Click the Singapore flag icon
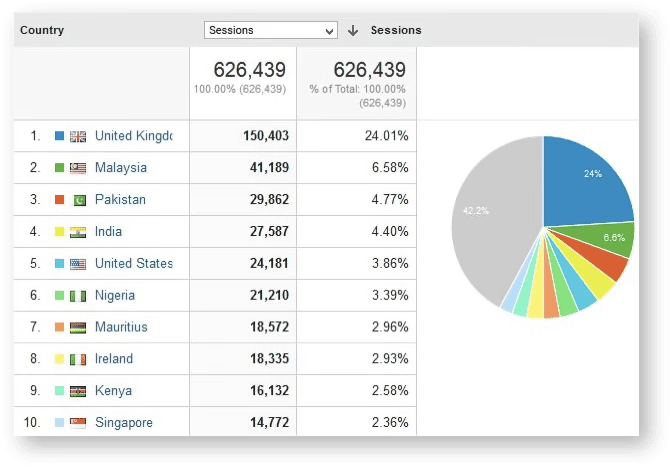 pos(78,423)
